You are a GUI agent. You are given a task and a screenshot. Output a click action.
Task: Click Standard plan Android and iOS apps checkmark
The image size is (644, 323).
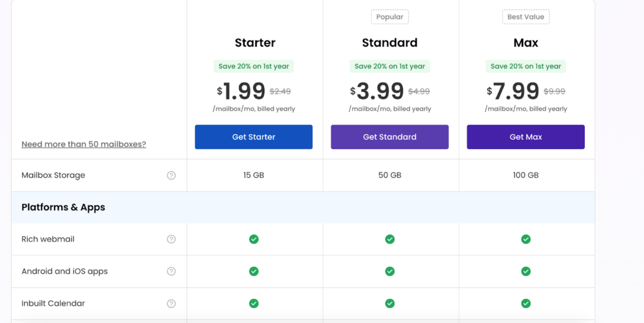(x=390, y=271)
